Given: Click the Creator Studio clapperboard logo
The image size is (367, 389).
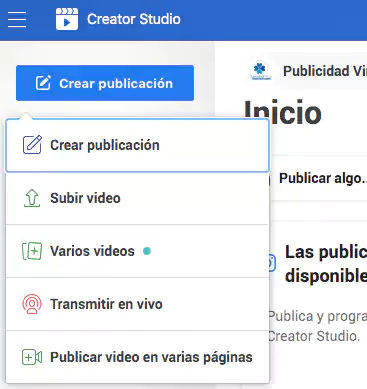Looking at the screenshot, I should (67, 19).
